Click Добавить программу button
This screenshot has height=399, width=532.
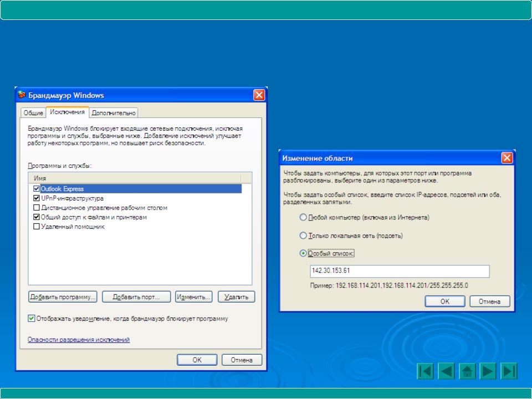point(63,297)
